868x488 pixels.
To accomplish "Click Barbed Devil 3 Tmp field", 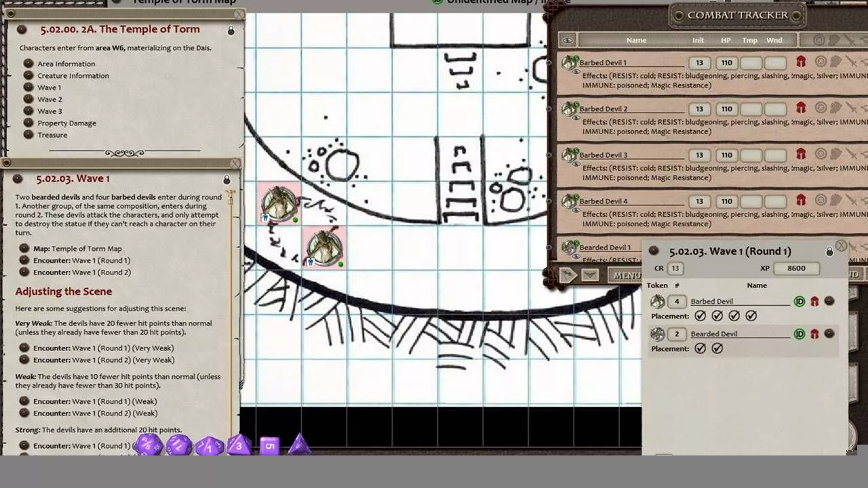I will (750, 155).
